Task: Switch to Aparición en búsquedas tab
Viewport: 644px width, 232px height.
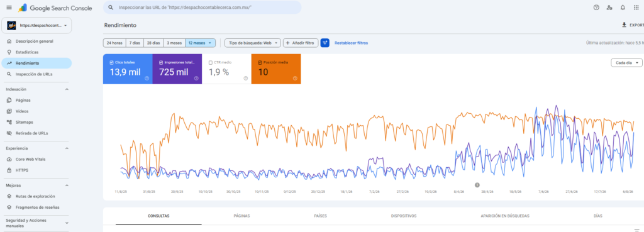Action: click(x=505, y=216)
